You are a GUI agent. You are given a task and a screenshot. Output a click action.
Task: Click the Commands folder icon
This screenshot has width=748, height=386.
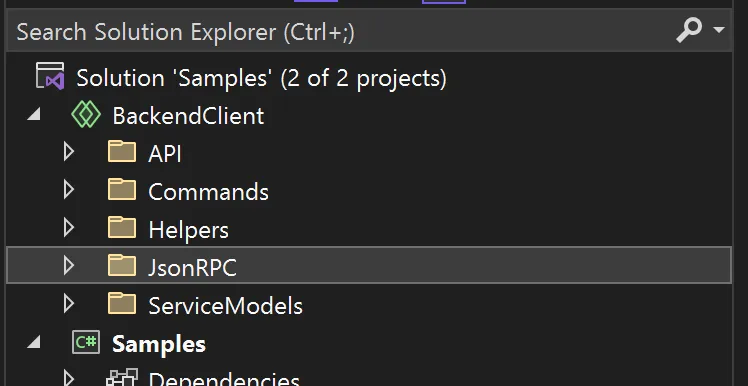click(122, 189)
